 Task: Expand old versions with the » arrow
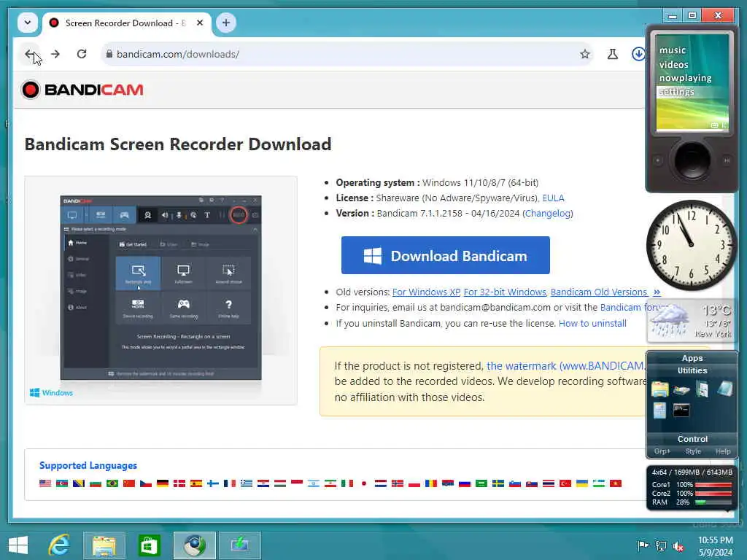pyautogui.click(x=657, y=292)
